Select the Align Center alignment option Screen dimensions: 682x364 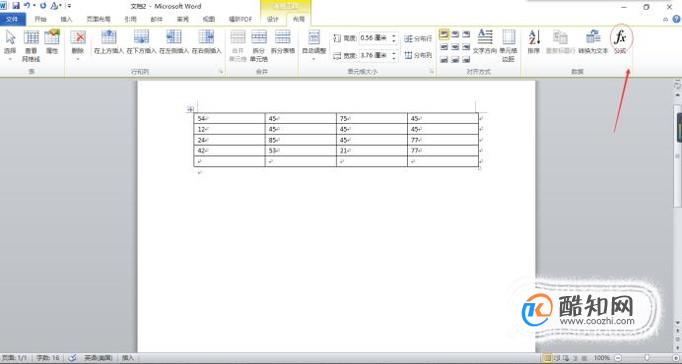coord(455,47)
